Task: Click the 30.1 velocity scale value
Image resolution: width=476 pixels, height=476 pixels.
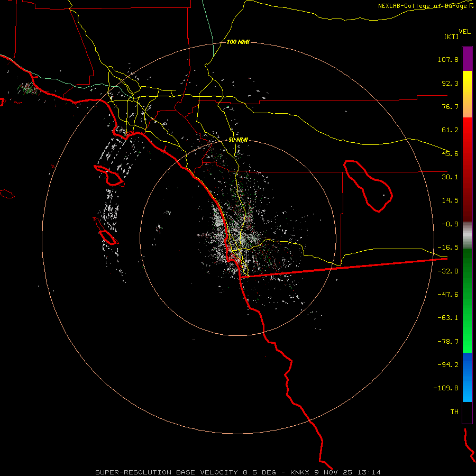Action: pos(450,177)
